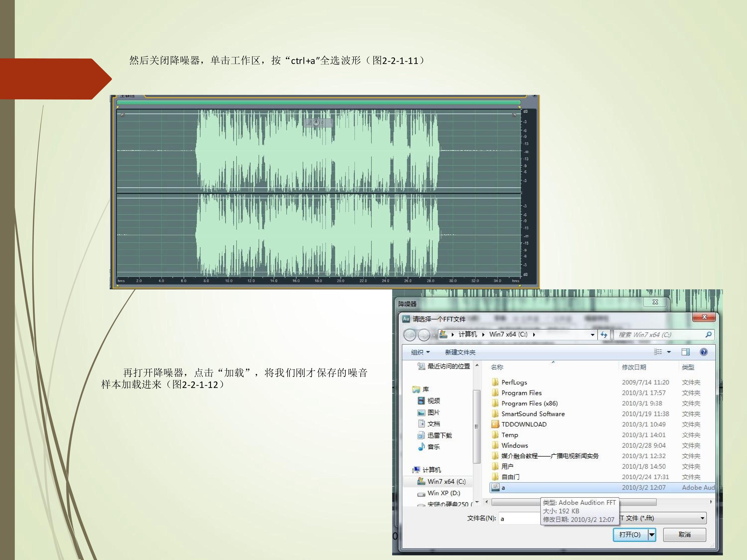Select 库 in navigation pane
Image resolution: width=747 pixels, height=560 pixels.
click(x=421, y=389)
